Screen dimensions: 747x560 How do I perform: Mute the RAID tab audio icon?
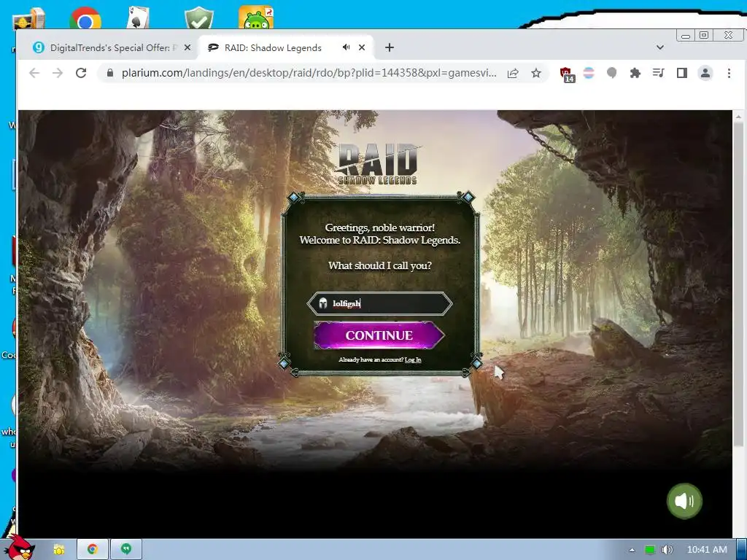click(346, 47)
